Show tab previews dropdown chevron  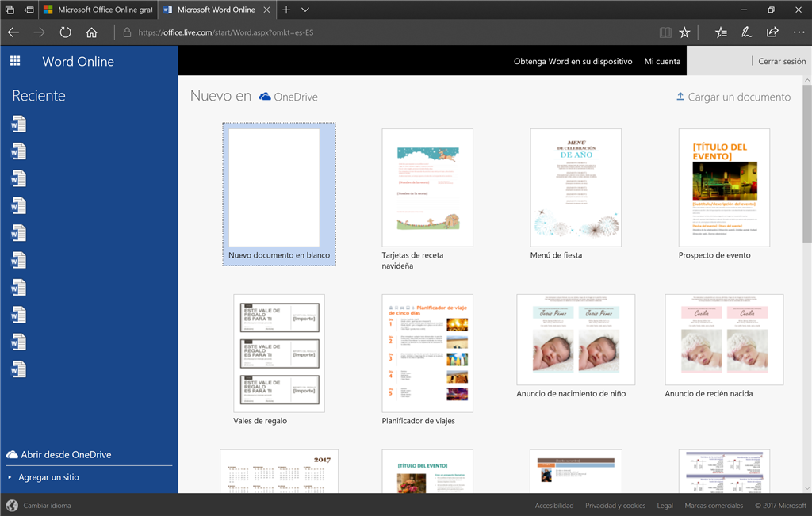(x=305, y=10)
